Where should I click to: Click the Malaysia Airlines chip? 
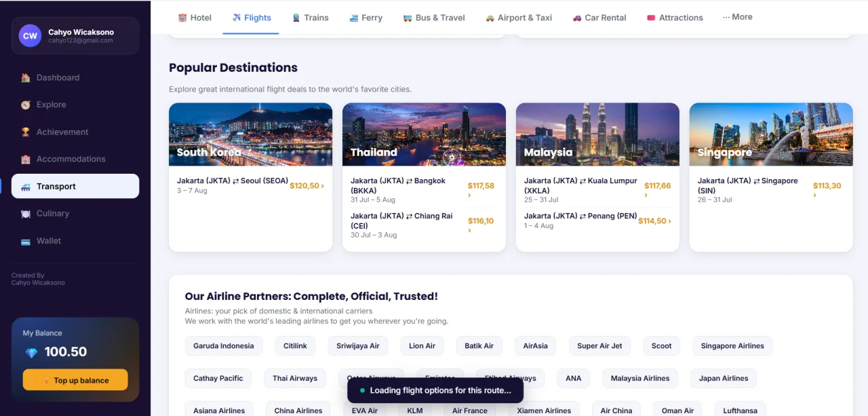(640, 379)
